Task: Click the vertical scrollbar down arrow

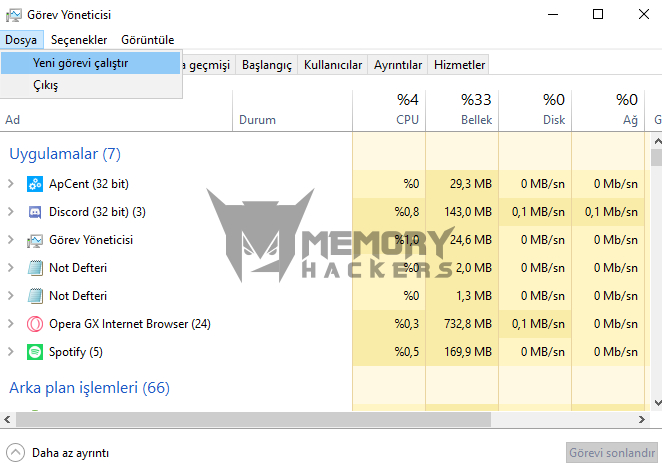Action: [657, 403]
